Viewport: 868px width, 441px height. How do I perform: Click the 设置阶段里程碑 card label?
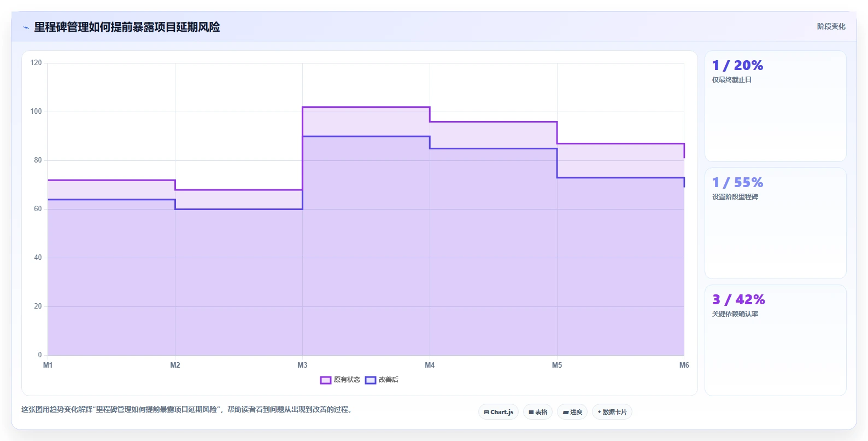(735, 197)
